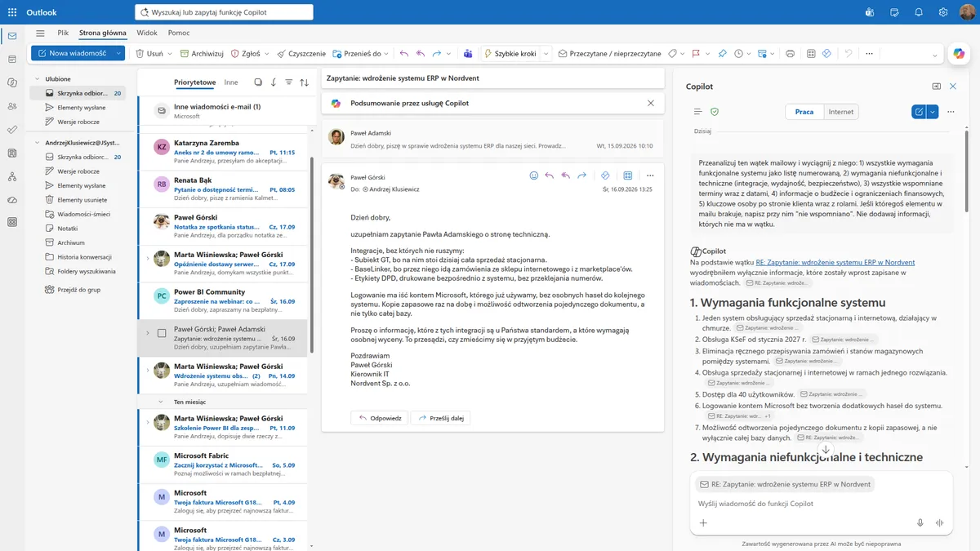
Task: Open People contacts in the left rail
Action: 11,106
